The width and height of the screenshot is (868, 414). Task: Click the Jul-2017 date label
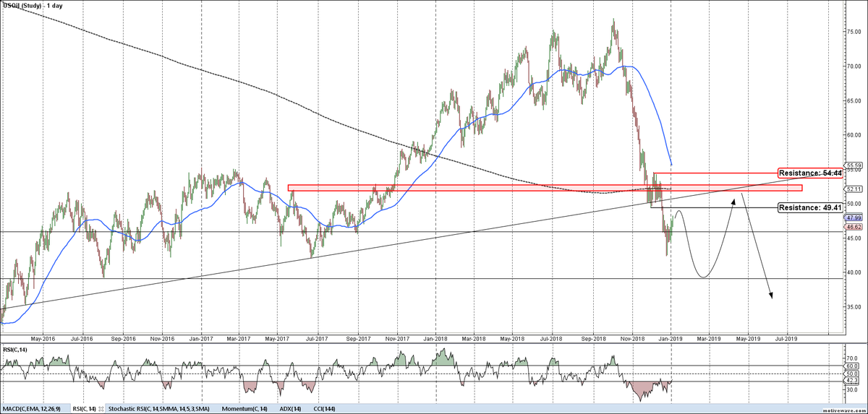318,338
